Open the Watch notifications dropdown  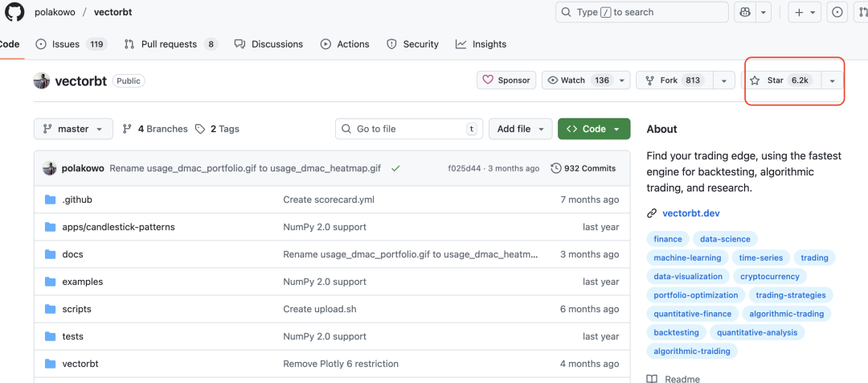click(x=586, y=80)
